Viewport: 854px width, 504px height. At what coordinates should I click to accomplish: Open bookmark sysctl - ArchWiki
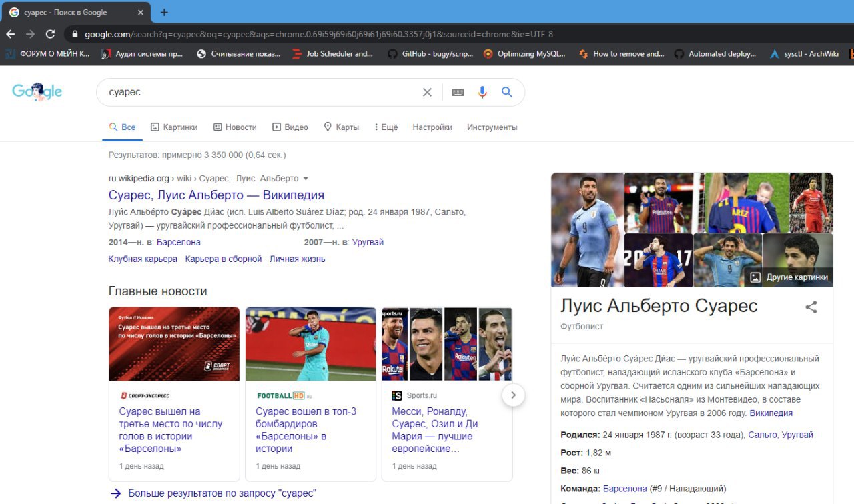coord(805,54)
